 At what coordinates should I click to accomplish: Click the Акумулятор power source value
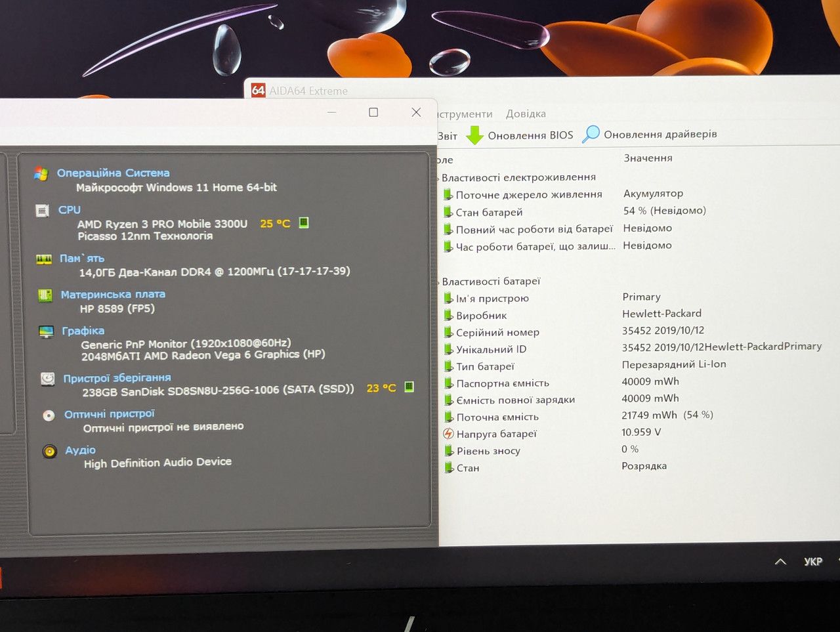pos(653,194)
